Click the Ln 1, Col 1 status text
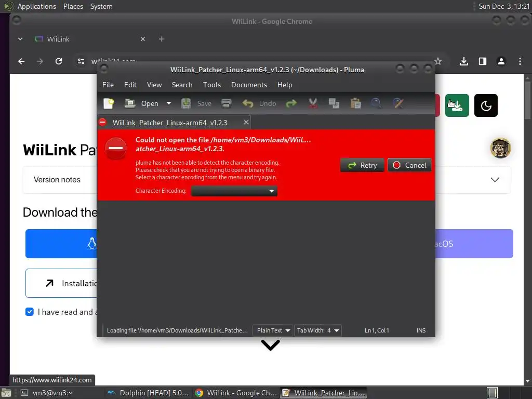The height and width of the screenshot is (399, 532). (x=377, y=330)
